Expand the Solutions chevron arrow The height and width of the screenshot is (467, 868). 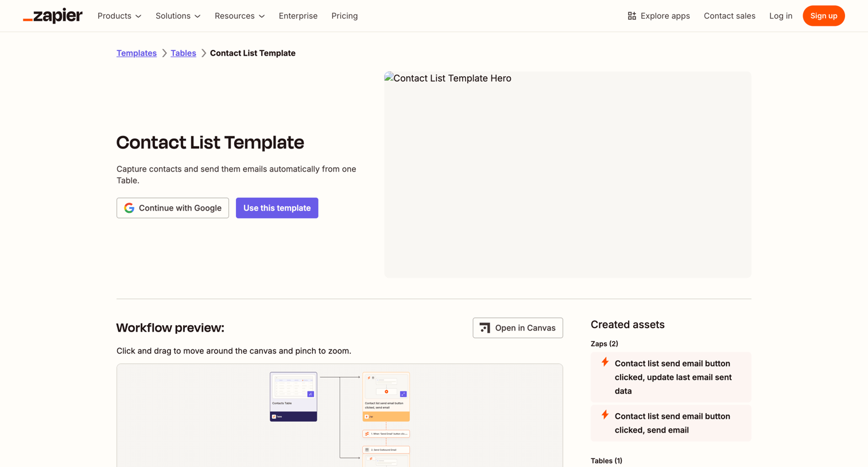click(x=197, y=17)
